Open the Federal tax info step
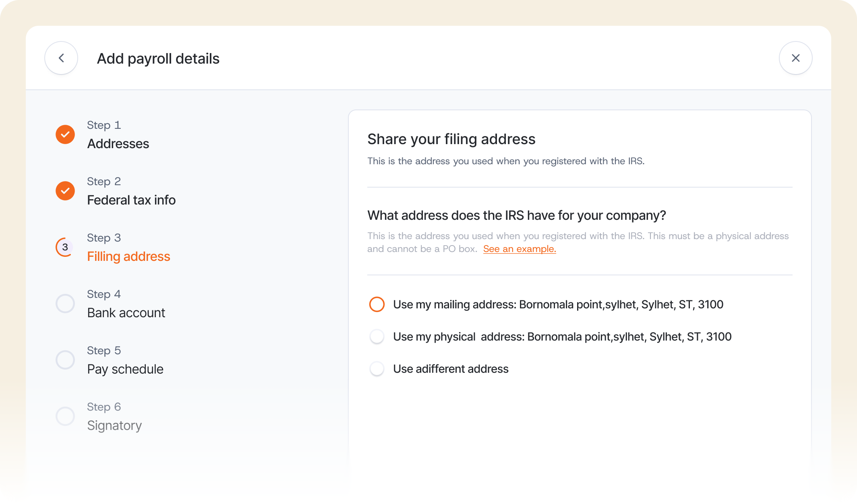The height and width of the screenshot is (504, 857). tap(131, 200)
